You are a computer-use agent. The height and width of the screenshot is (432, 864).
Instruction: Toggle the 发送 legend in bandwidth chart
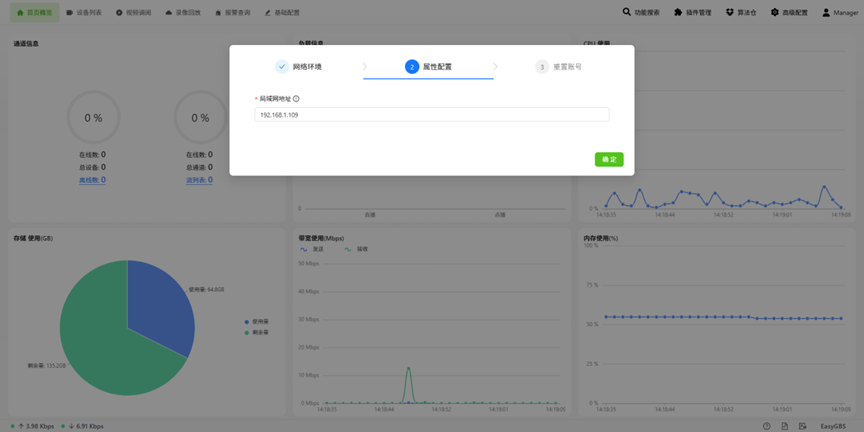[x=311, y=249]
